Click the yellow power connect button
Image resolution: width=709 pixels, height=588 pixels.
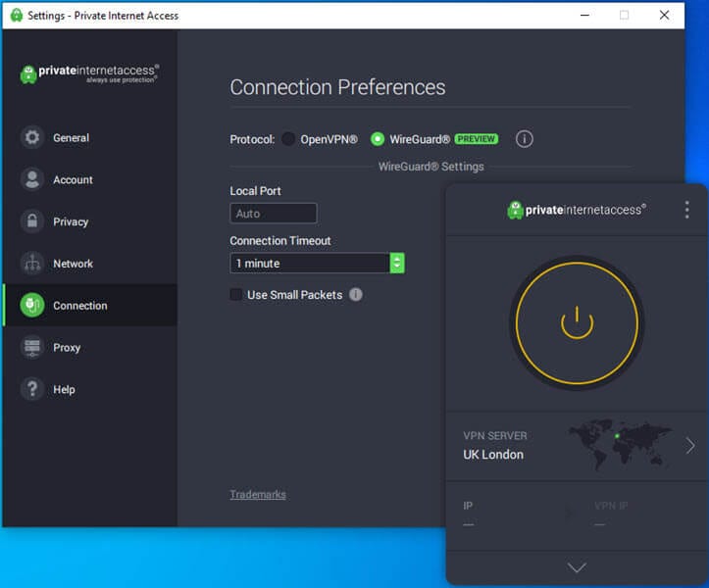pos(577,323)
